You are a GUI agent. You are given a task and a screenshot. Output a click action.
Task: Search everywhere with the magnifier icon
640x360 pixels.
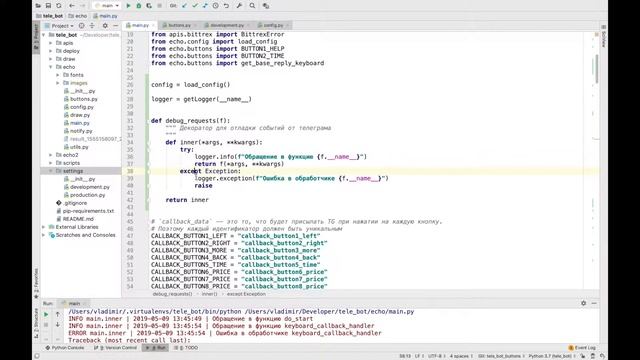pyautogui.click(x=252, y=6)
